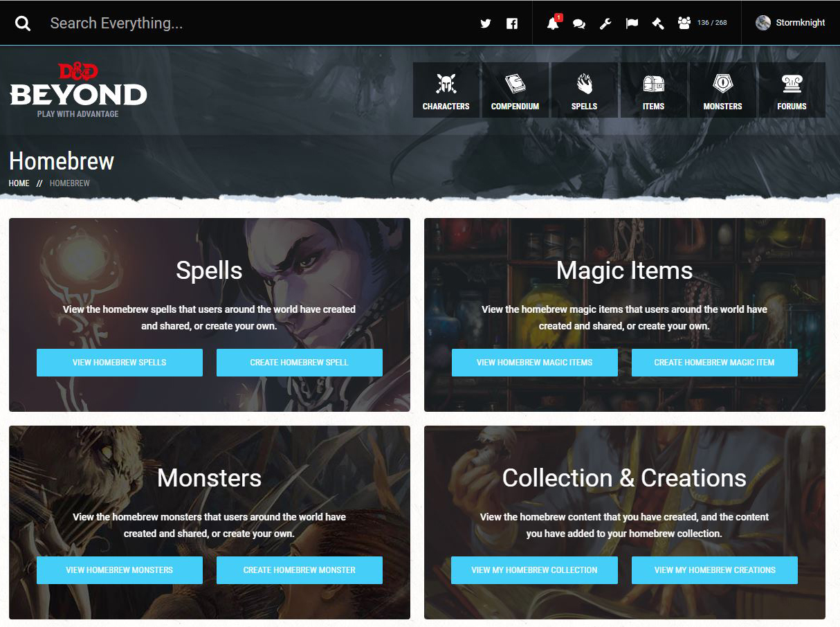
Task: Click the Play With Advantage tagline
Action: [x=78, y=114]
